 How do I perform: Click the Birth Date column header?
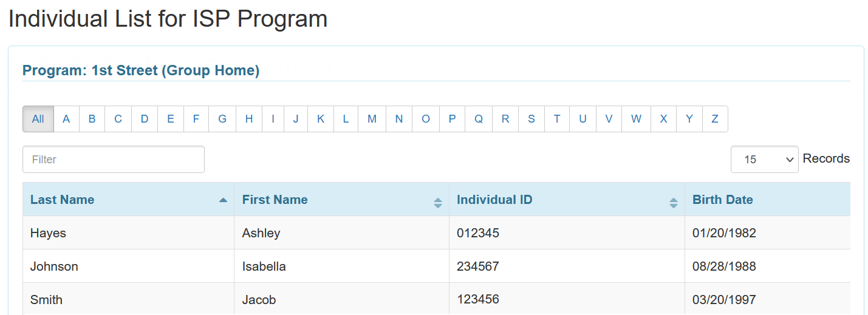(768, 199)
